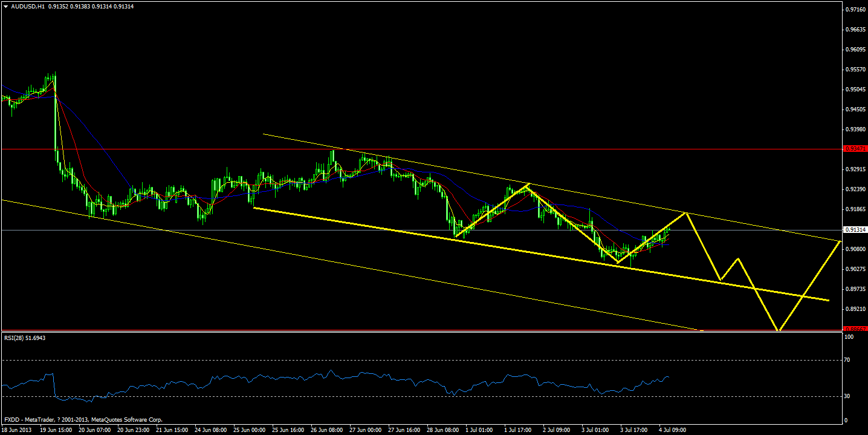Click the 0.96095 price scale value

(x=855, y=50)
